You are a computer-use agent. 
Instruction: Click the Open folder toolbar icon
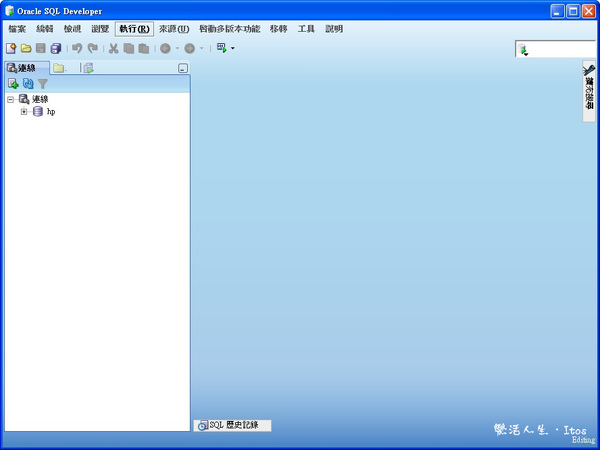click(26, 48)
